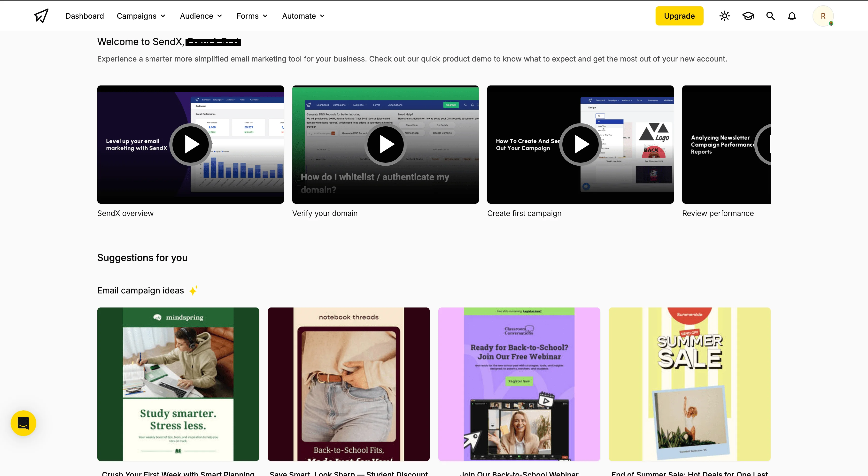Click the Create first campaign caption
Screen dimensions: 868x476
(524, 213)
